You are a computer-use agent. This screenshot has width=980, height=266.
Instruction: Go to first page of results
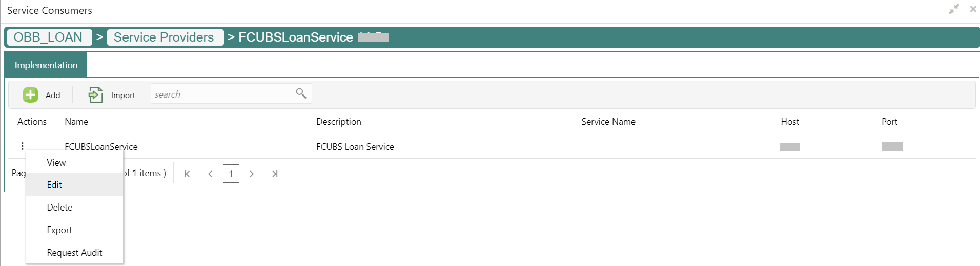coord(187,174)
